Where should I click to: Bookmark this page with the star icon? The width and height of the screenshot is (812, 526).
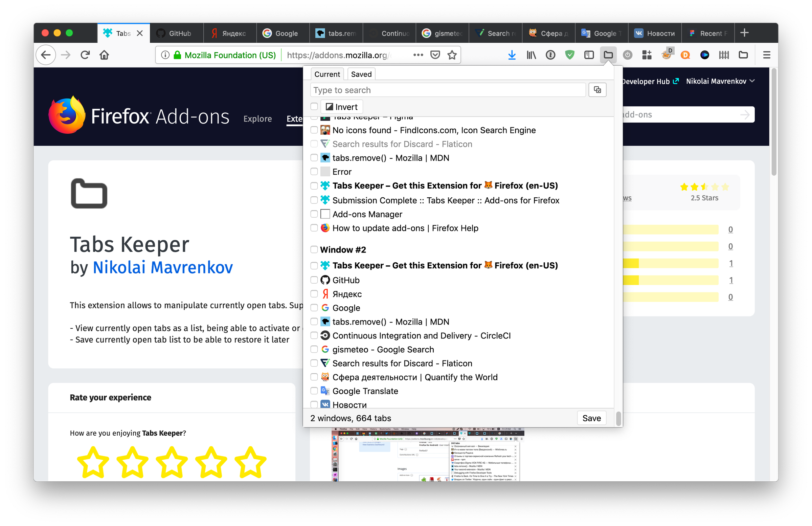[452, 54]
